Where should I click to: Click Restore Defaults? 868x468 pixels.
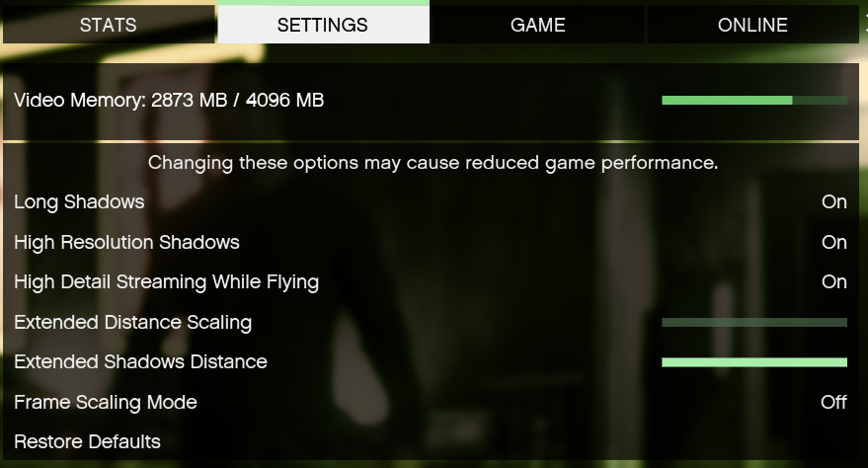click(88, 442)
